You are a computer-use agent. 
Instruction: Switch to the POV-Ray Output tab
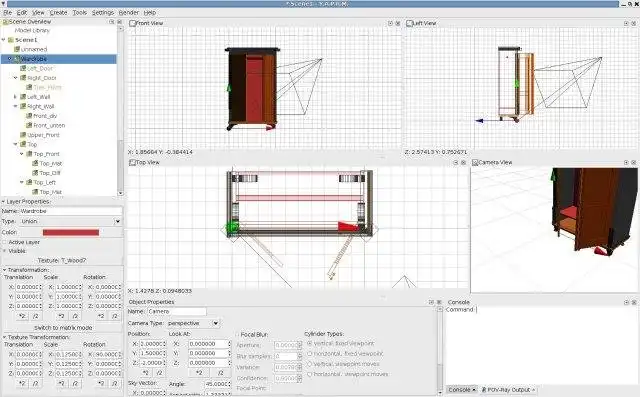click(509, 390)
